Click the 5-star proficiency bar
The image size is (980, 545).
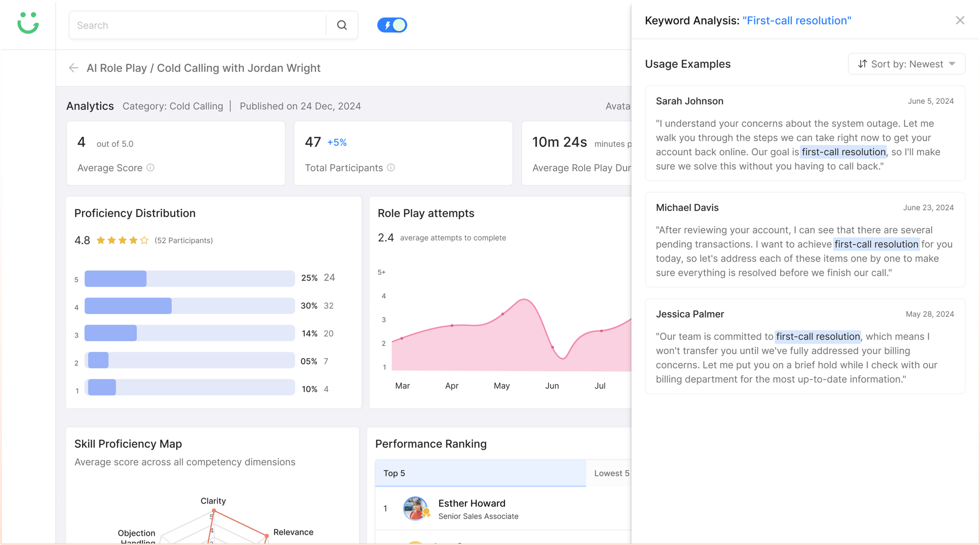(189, 279)
